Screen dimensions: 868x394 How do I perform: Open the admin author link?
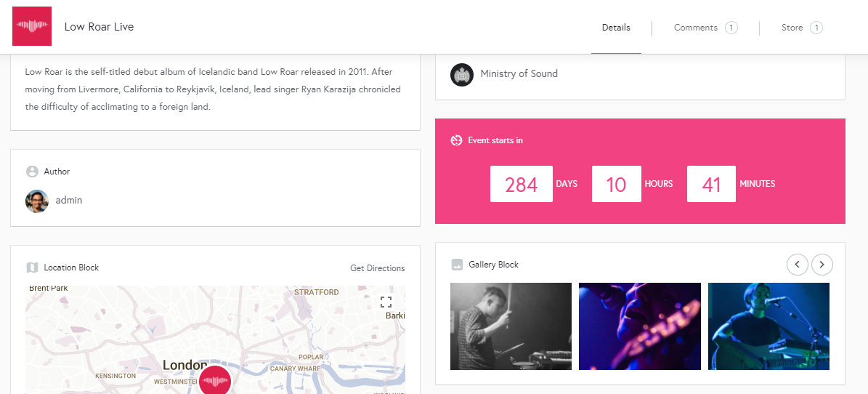click(69, 201)
